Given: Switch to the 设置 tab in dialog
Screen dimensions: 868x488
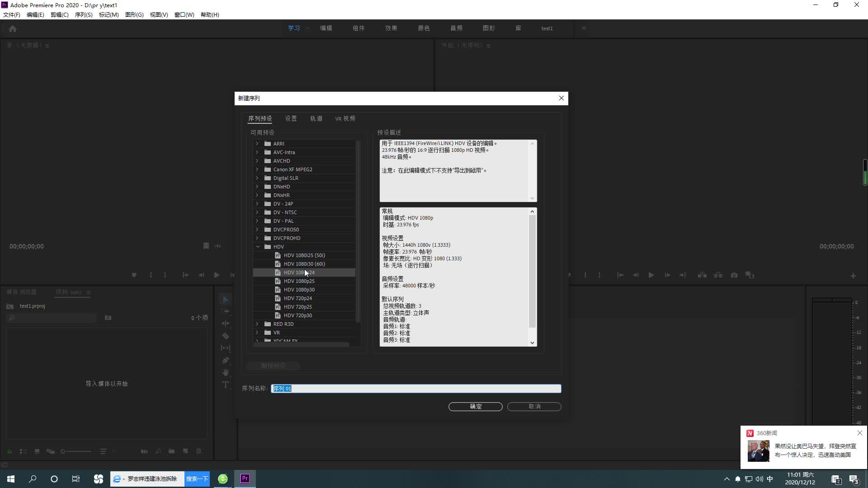Looking at the screenshot, I should (291, 118).
